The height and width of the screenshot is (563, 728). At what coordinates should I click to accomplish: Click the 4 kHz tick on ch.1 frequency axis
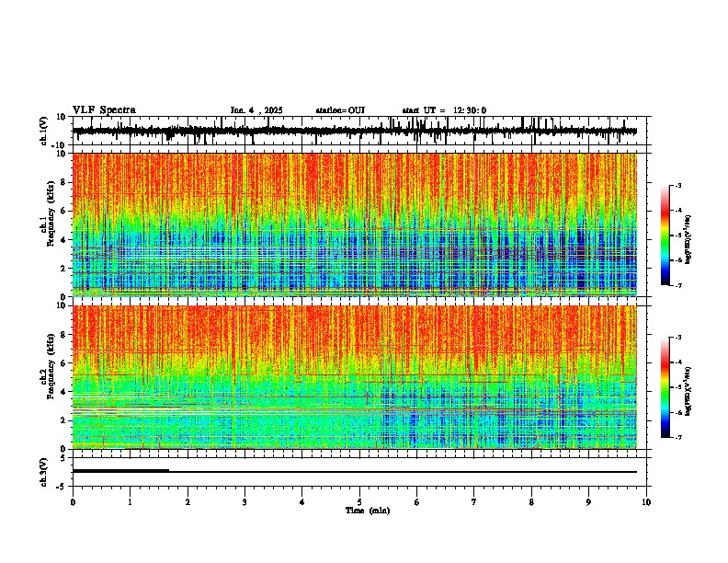click(64, 240)
